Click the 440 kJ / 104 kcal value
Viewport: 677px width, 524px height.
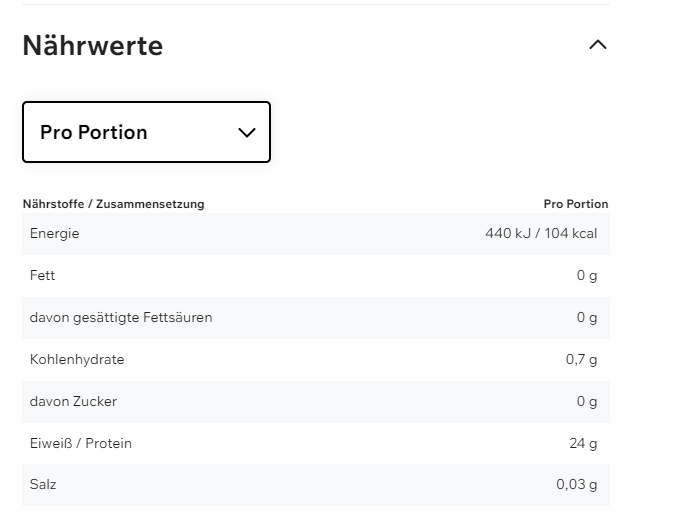click(x=541, y=234)
